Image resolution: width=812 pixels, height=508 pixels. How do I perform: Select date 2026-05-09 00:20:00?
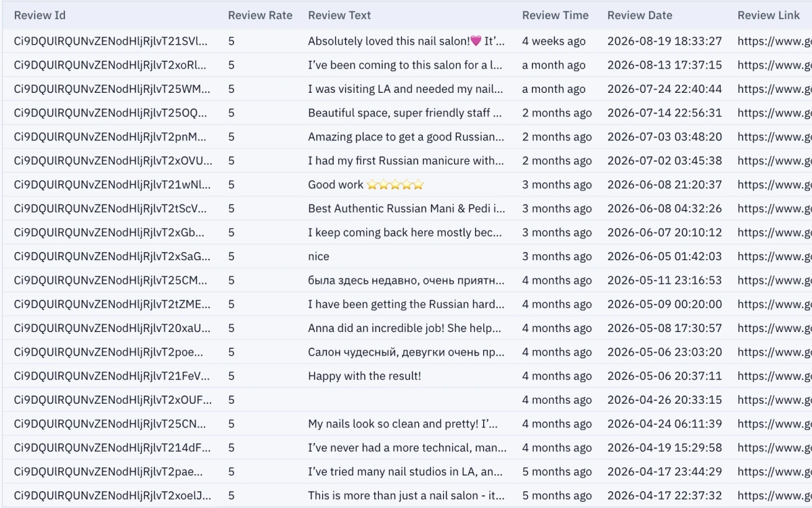[664, 304]
